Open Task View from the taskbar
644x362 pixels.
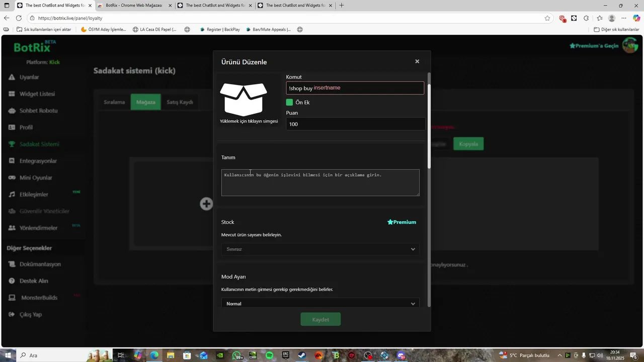[121, 355]
